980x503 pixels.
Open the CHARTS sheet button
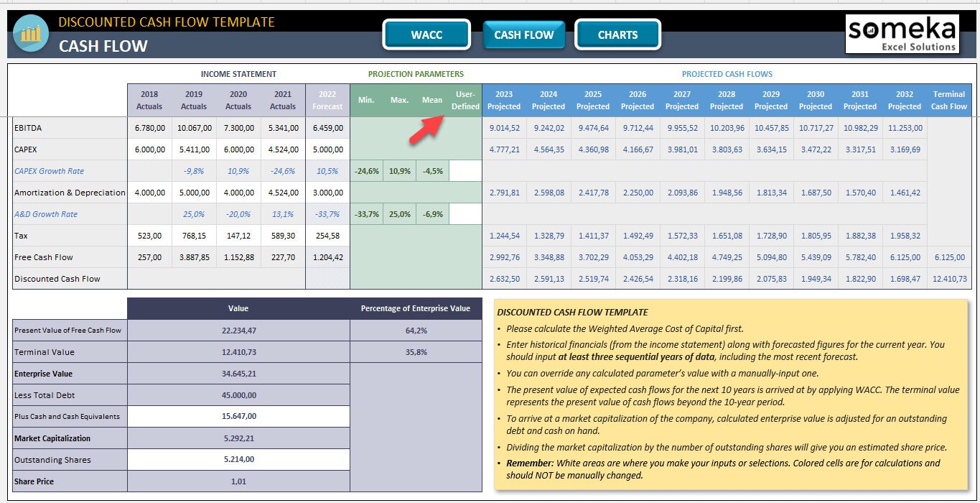click(x=617, y=34)
